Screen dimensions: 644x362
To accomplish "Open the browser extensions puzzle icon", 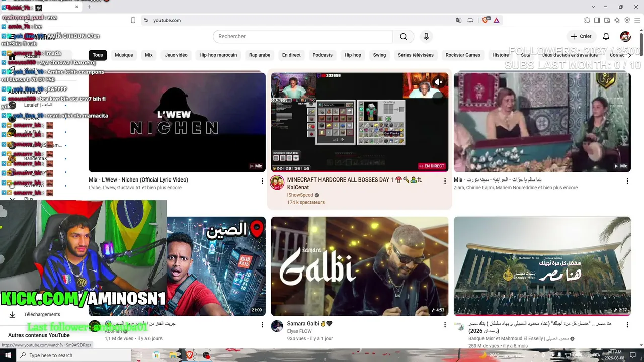I will (587, 20).
